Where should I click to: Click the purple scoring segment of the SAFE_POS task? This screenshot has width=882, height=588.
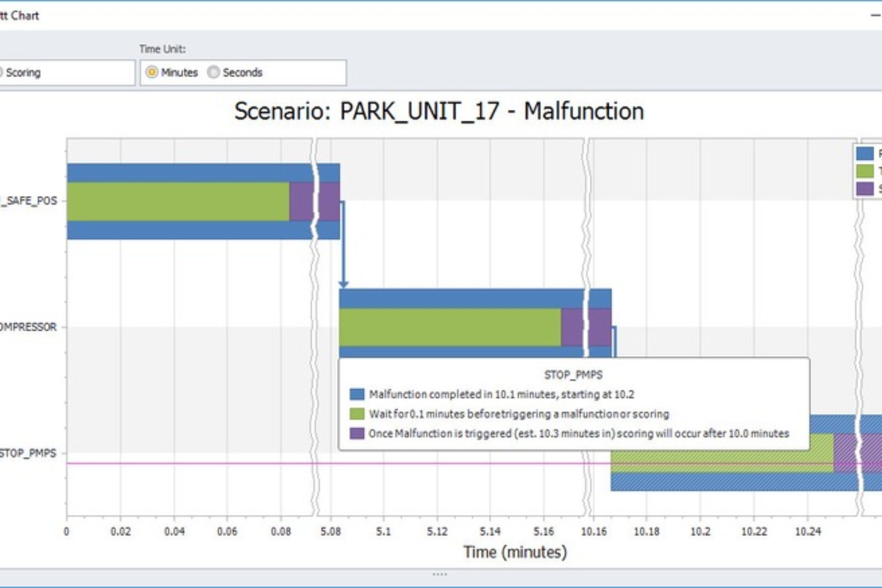pos(301,201)
